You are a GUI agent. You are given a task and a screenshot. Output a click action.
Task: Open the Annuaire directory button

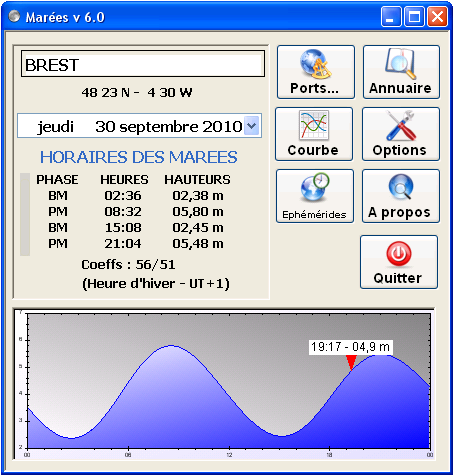[x=401, y=72]
